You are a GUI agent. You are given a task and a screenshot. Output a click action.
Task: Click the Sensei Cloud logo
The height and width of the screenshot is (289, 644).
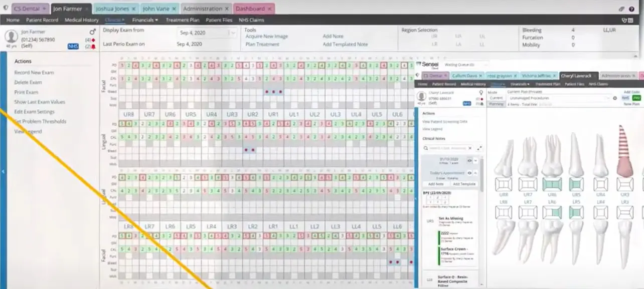coord(429,65)
